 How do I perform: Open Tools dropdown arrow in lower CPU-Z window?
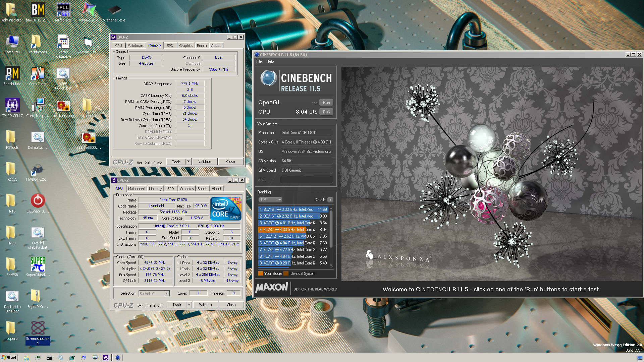pos(189,305)
